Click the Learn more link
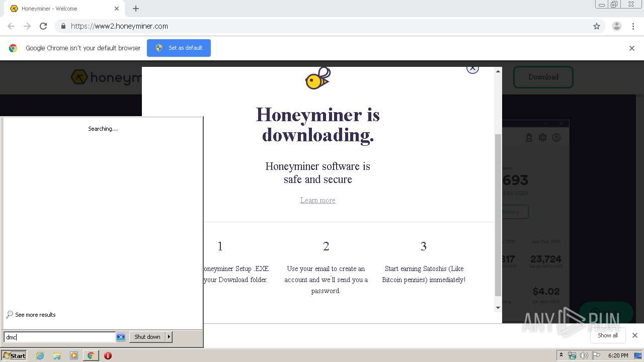 pos(317,200)
